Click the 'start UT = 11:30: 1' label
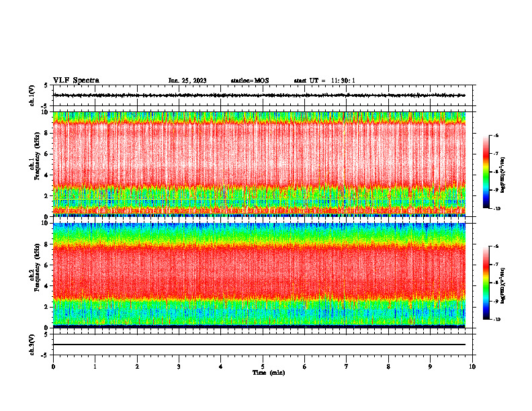The width and height of the screenshot is (532, 411). pos(324,81)
